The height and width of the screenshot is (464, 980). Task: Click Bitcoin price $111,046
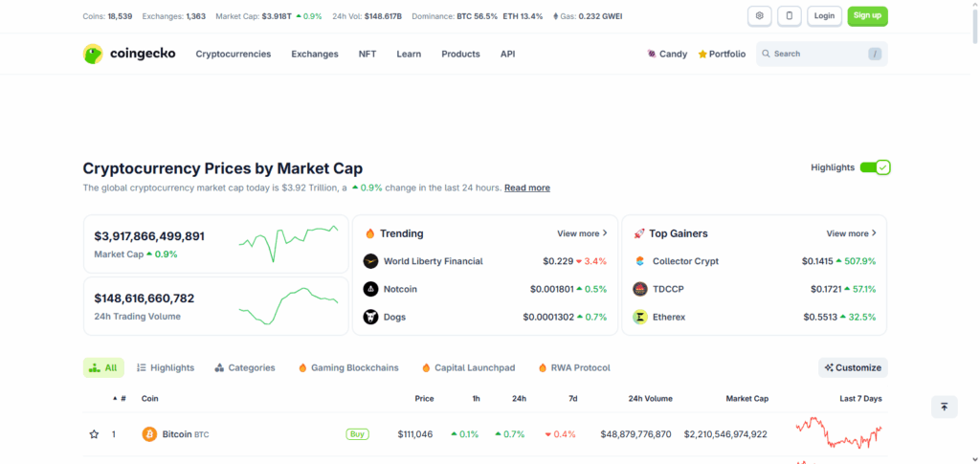(415, 434)
